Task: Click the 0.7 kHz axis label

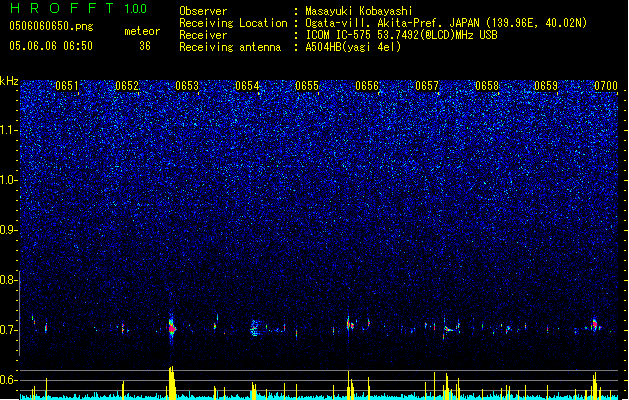Action: (x=9, y=330)
